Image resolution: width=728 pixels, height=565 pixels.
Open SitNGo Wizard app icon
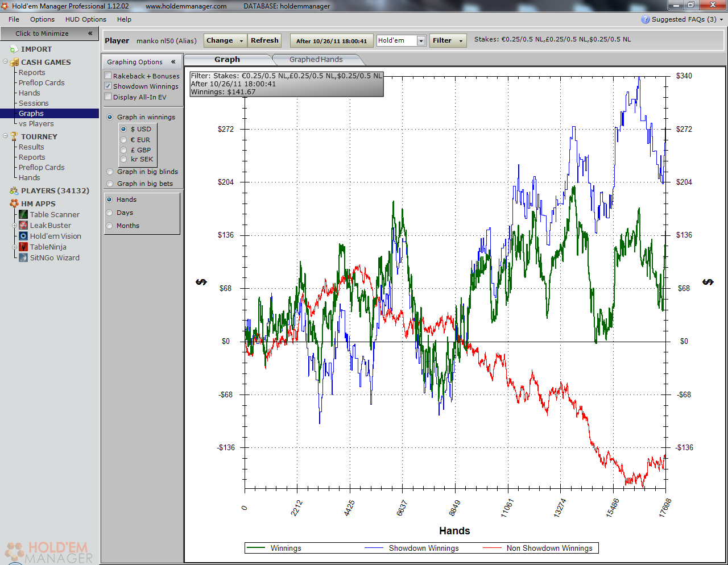point(23,257)
